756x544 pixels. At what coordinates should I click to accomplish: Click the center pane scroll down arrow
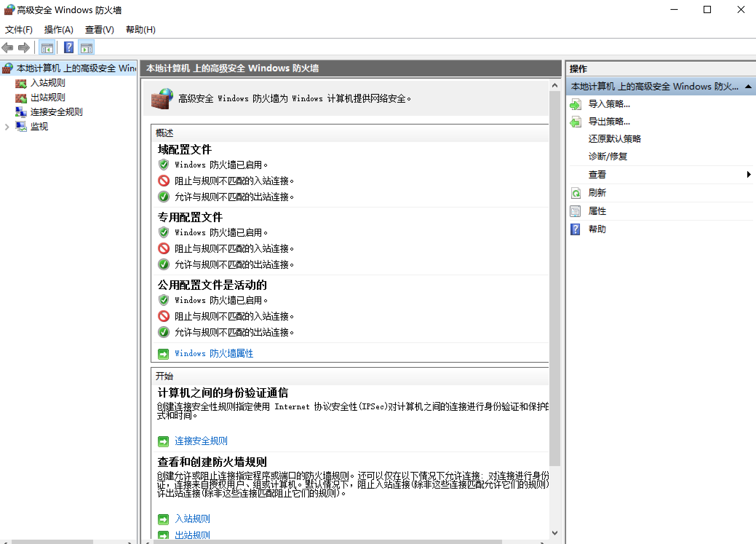pos(555,533)
